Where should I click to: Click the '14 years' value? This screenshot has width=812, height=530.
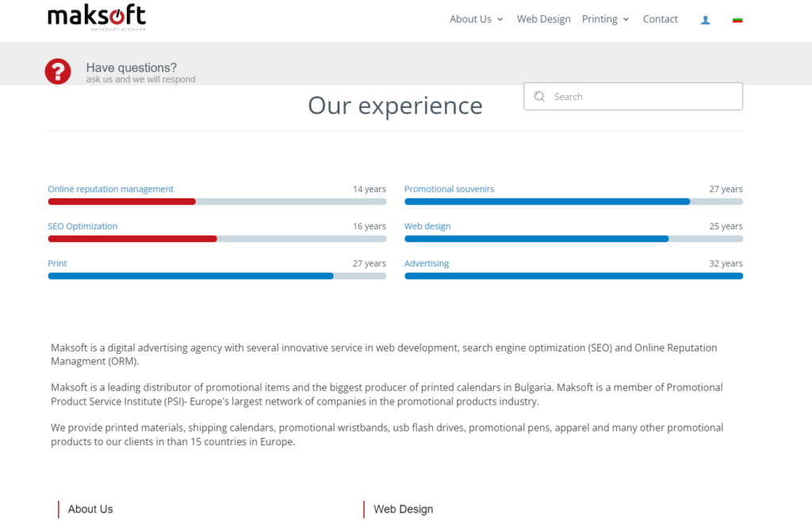coord(370,189)
